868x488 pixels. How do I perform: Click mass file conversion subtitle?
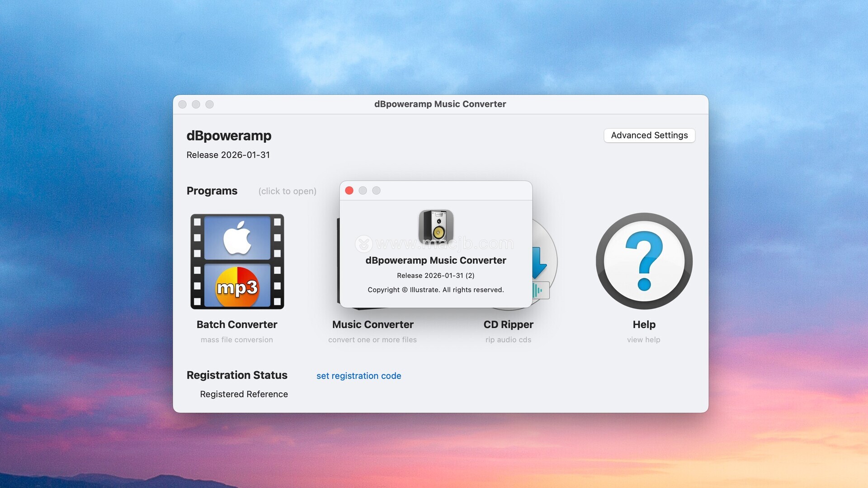pos(237,340)
